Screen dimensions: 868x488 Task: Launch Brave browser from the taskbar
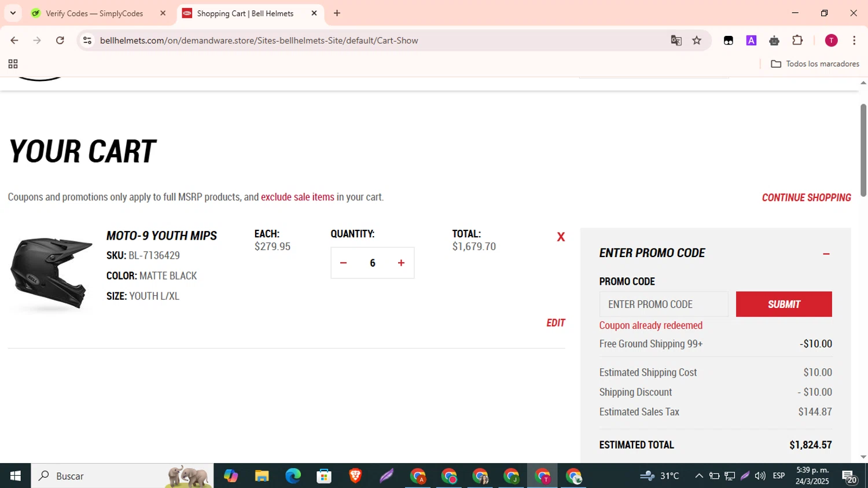click(355, 476)
